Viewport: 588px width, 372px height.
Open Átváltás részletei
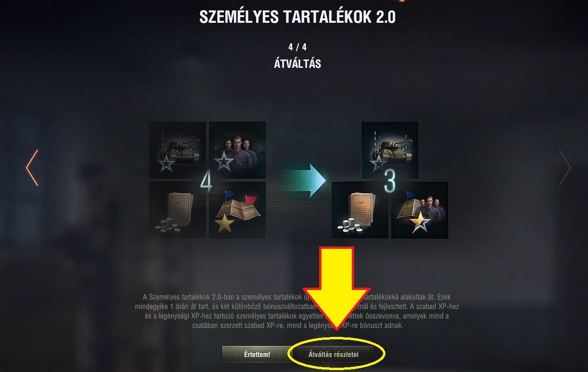[333, 354]
